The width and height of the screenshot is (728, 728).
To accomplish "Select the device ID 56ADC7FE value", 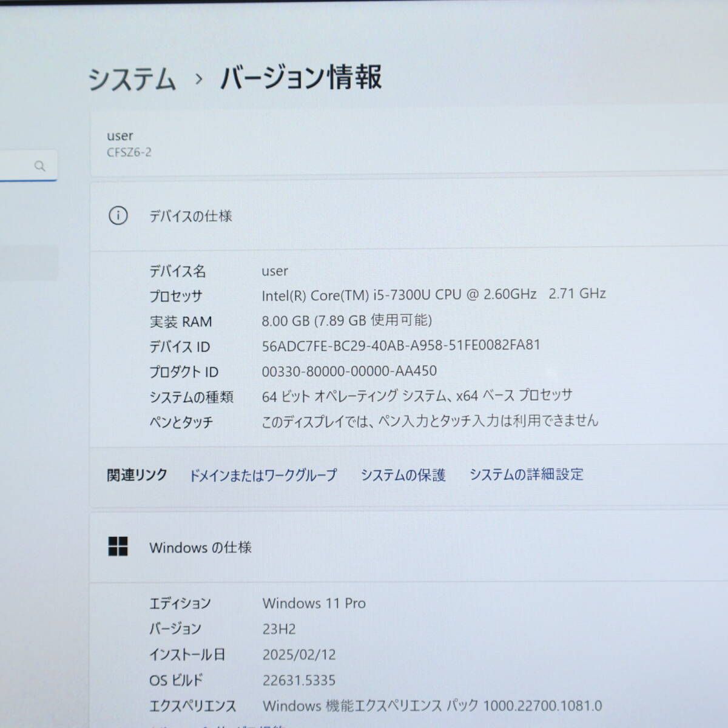I will pos(401,345).
